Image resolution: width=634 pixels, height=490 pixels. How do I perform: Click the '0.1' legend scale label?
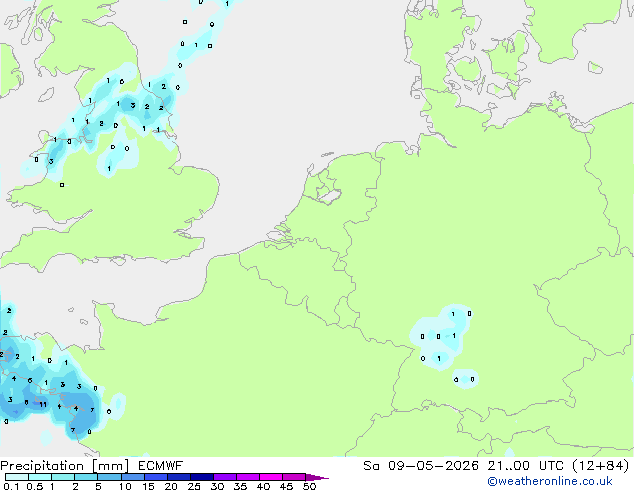pyautogui.click(x=11, y=486)
